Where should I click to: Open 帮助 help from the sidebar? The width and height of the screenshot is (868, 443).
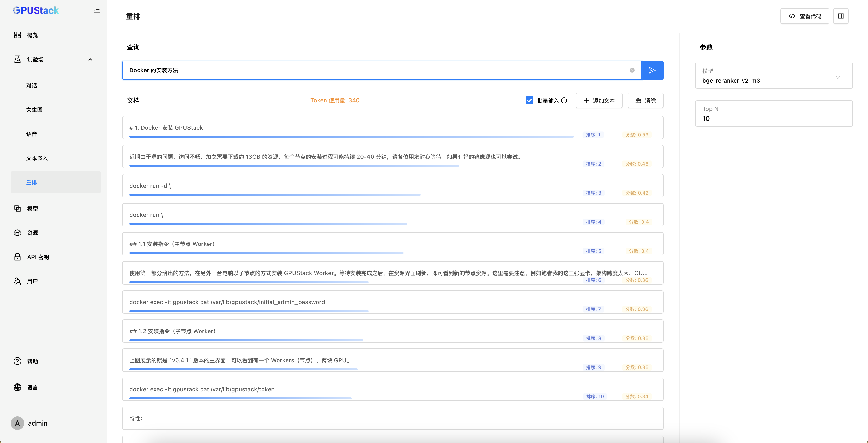click(32, 361)
